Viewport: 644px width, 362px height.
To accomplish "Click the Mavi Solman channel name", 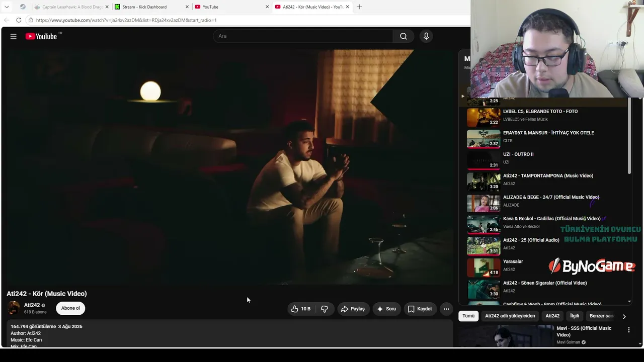I will (568, 342).
